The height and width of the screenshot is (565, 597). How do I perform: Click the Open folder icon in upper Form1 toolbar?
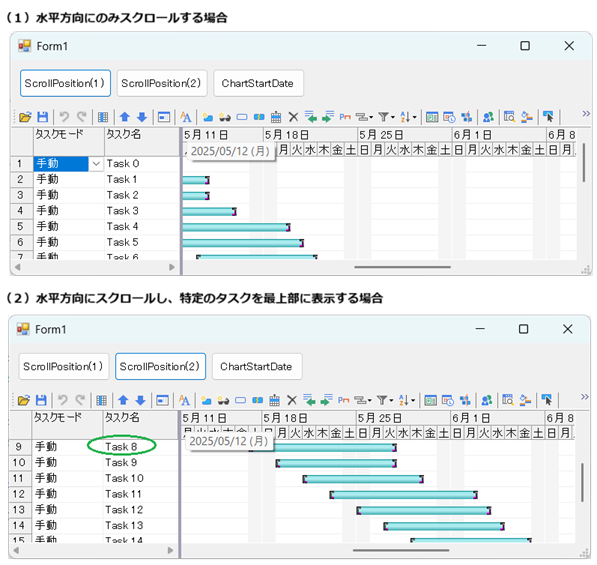click(25, 117)
